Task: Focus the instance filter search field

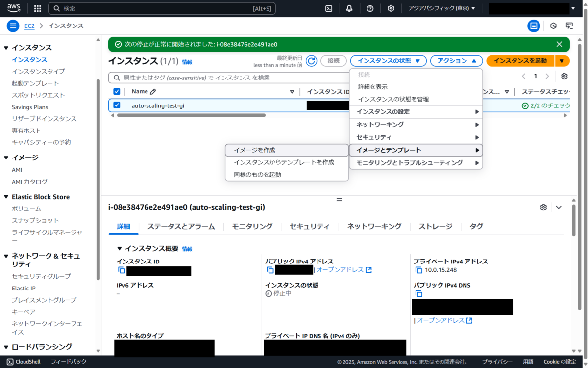Action: 228,78
